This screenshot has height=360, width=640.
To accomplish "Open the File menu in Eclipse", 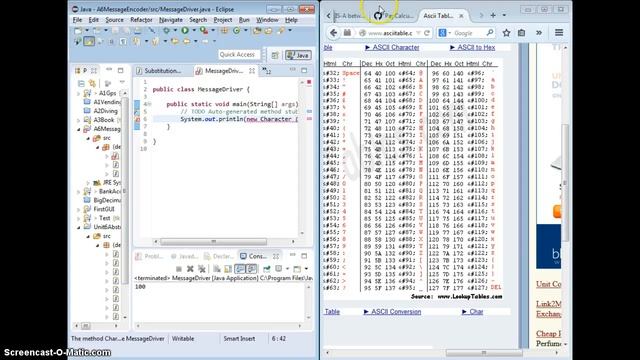I will [x=77, y=20].
